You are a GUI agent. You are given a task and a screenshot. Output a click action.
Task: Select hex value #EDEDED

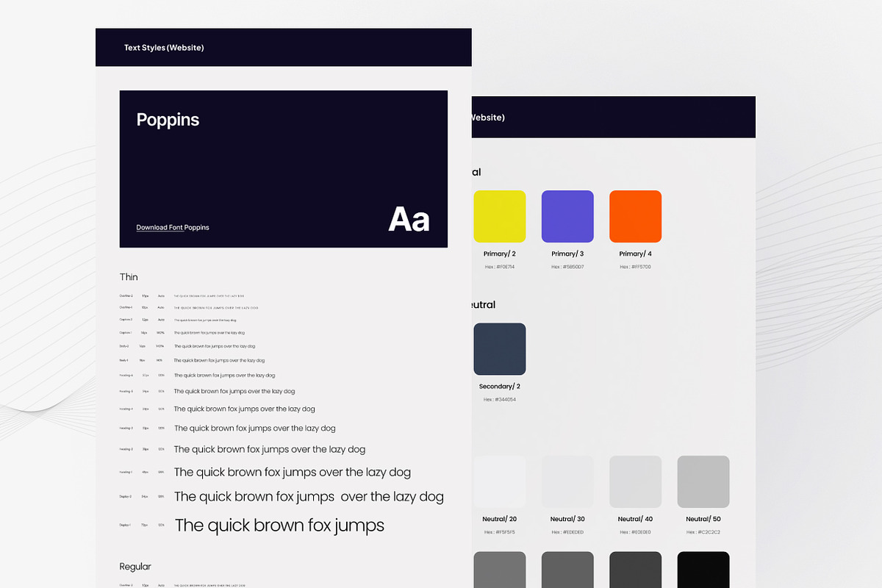(x=567, y=532)
